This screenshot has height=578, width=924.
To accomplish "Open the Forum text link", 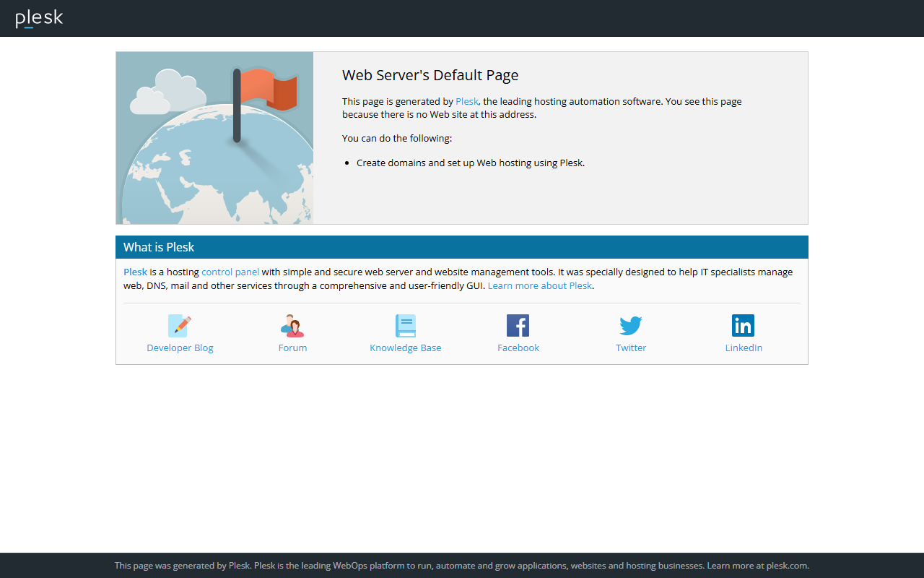I will pos(292,348).
